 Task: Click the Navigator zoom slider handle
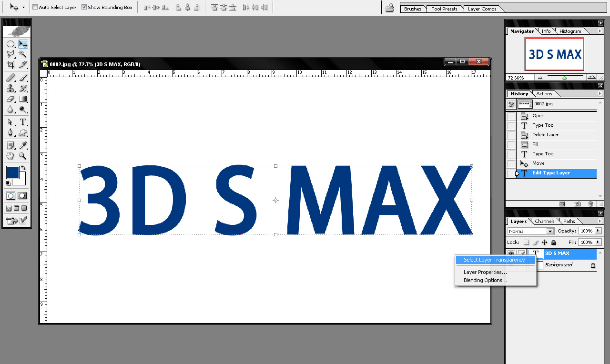click(565, 78)
